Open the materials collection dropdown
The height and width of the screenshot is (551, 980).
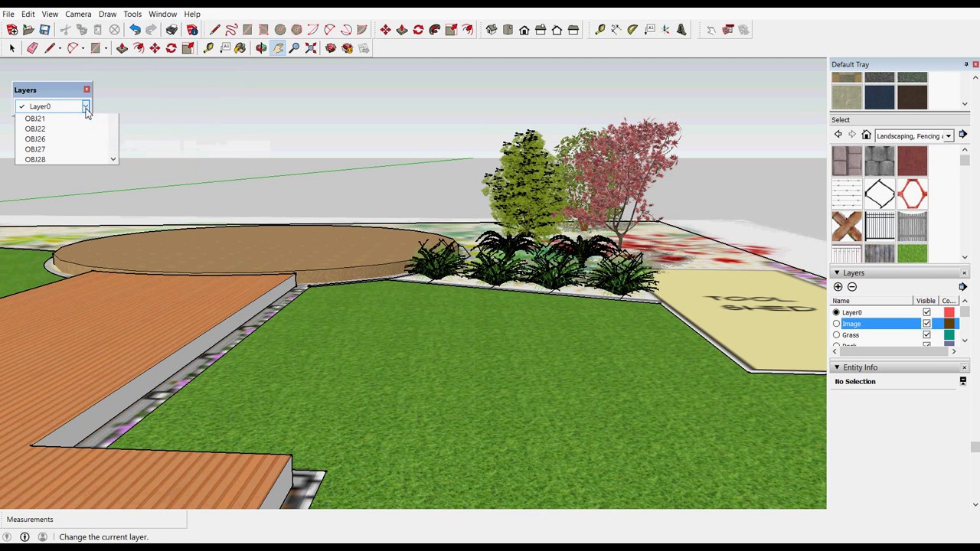[x=948, y=136]
